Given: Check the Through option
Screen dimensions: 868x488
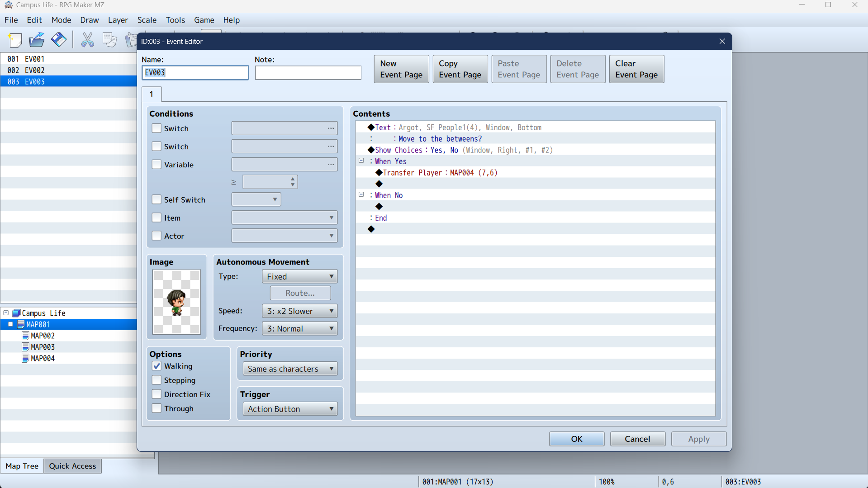Looking at the screenshot, I should coord(157,408).
